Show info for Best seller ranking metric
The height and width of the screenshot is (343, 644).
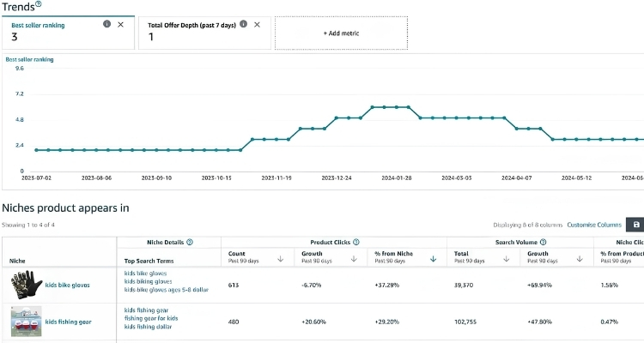[x=106, y=24]
